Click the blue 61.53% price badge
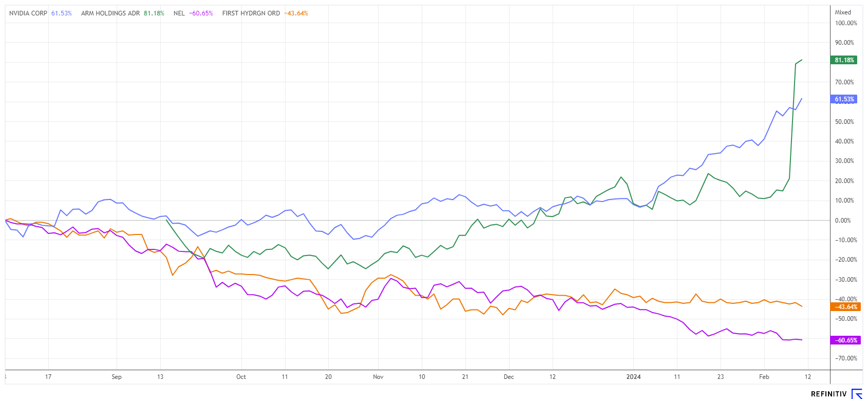This screenshot has width=868, height=399. click(x=843, y=99)
